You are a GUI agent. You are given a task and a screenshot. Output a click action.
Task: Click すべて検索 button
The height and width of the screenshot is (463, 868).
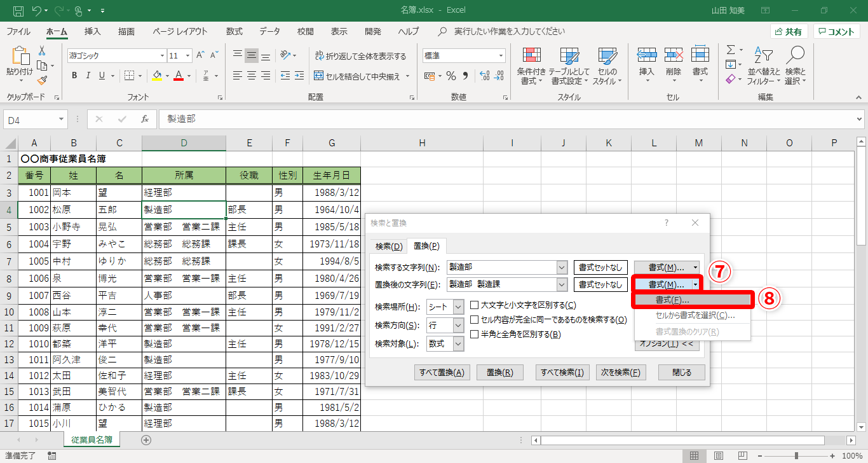coord(562,372)
